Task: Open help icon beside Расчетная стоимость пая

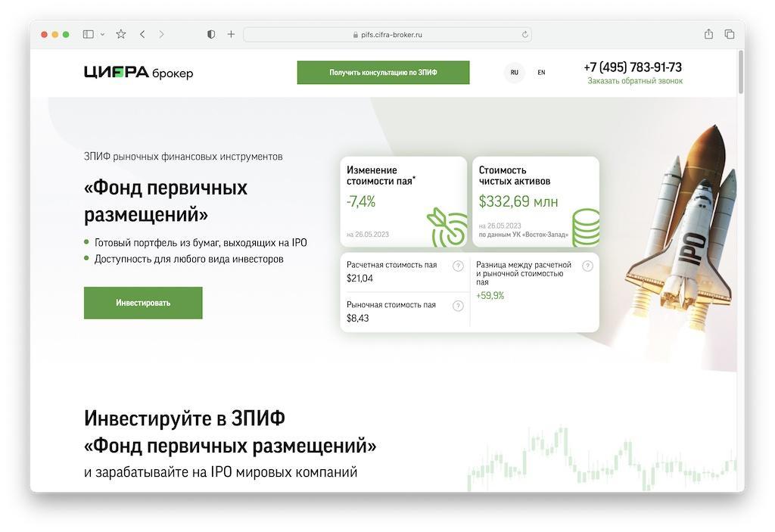Action: point(458,266)
